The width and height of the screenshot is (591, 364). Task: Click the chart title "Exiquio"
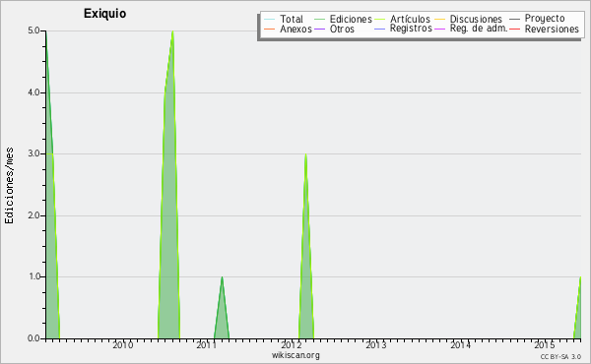pyautogui.click(x=104, y=14)
